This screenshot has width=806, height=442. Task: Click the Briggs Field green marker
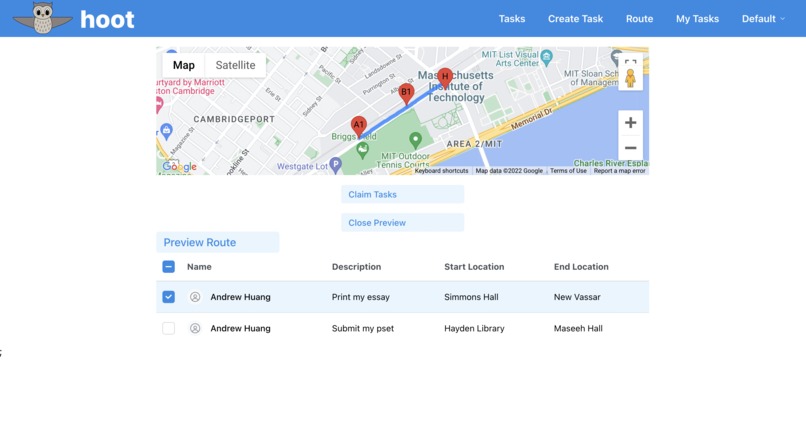(362, 151)
